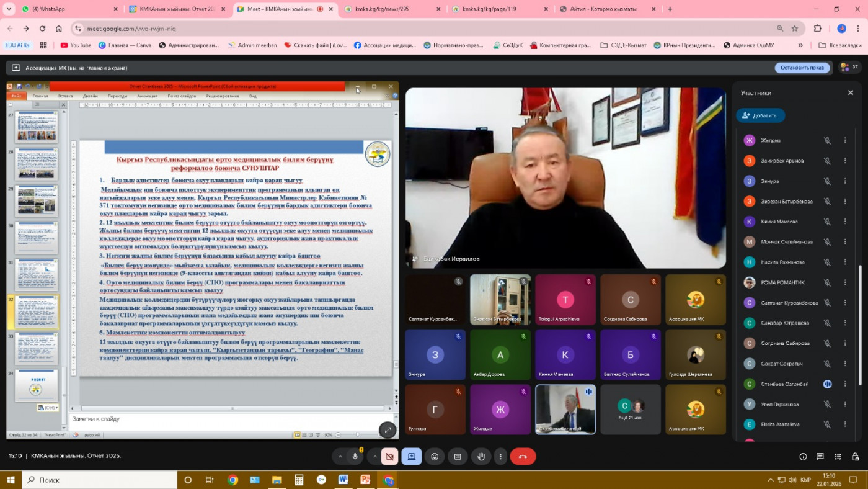Viewport: 868px width, 489px height.
Task: Open the Meet activities grid icon
Action: pos(839,457)
